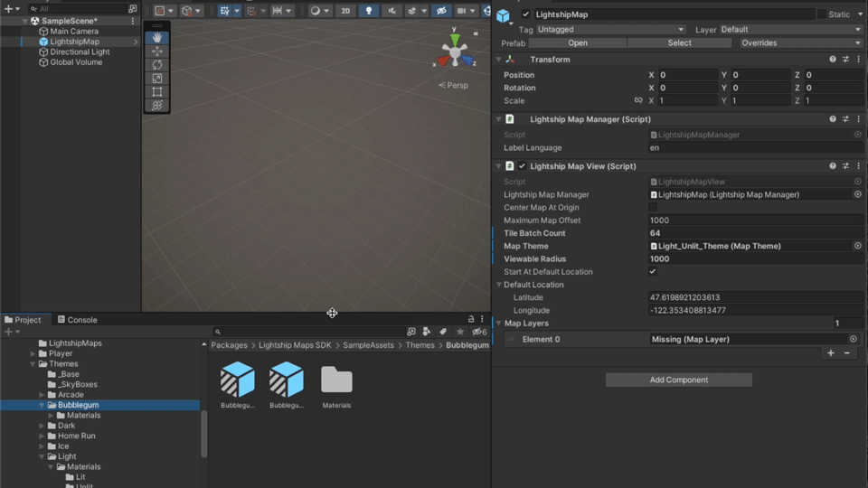Toggle hidden packages eye count in Project

pos(479,332)
